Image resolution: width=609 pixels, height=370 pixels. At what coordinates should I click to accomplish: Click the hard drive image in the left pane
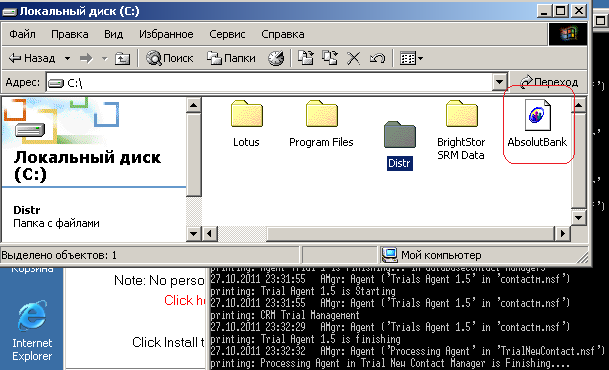click(x=30, y=130)
